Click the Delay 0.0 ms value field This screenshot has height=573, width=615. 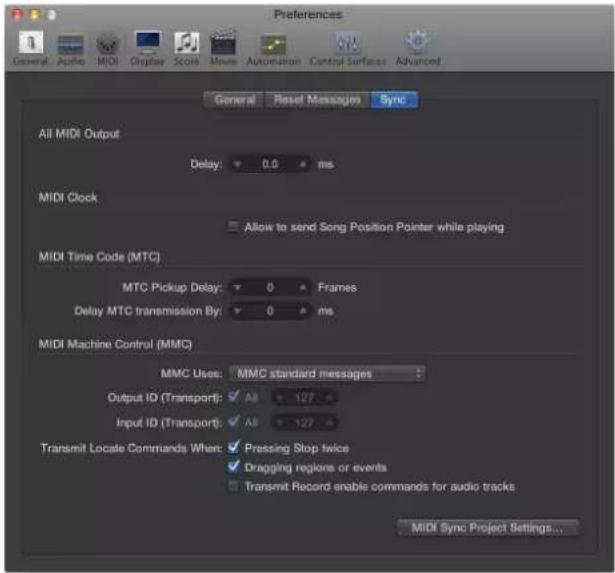click(x=270, y=164)
